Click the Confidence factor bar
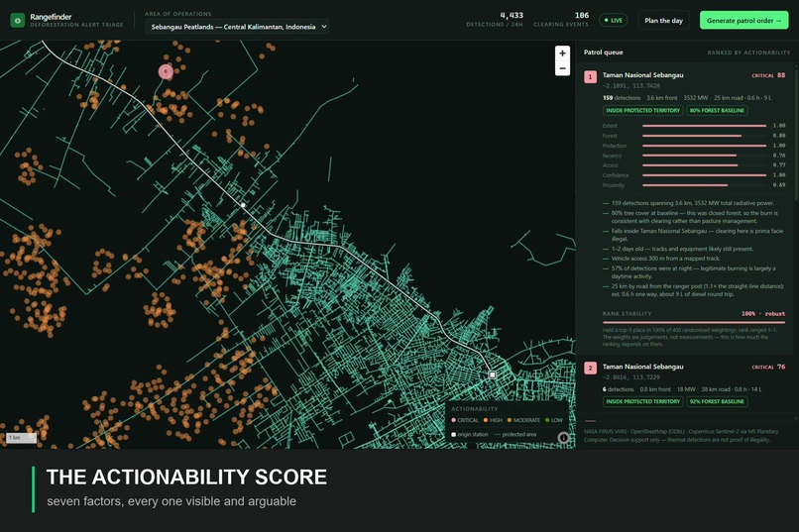799x532 pixels. click(x=704, y=175)
